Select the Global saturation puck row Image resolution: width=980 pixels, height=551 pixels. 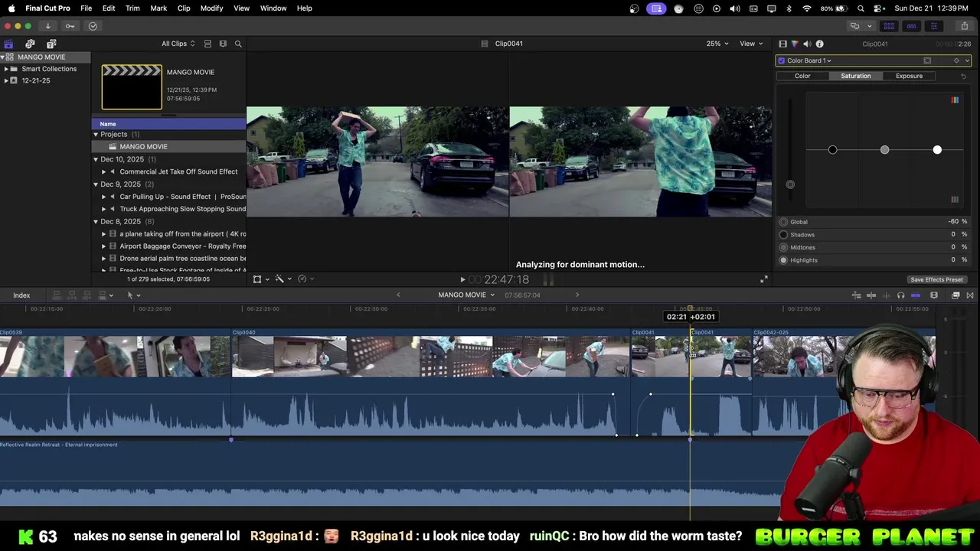[x=874, y=222]
